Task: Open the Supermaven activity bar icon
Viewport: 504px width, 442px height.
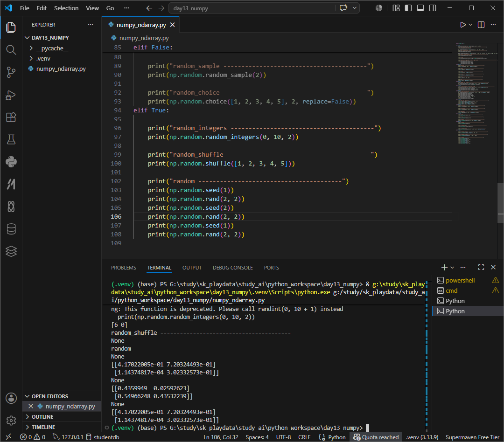Action: [11, 184]
